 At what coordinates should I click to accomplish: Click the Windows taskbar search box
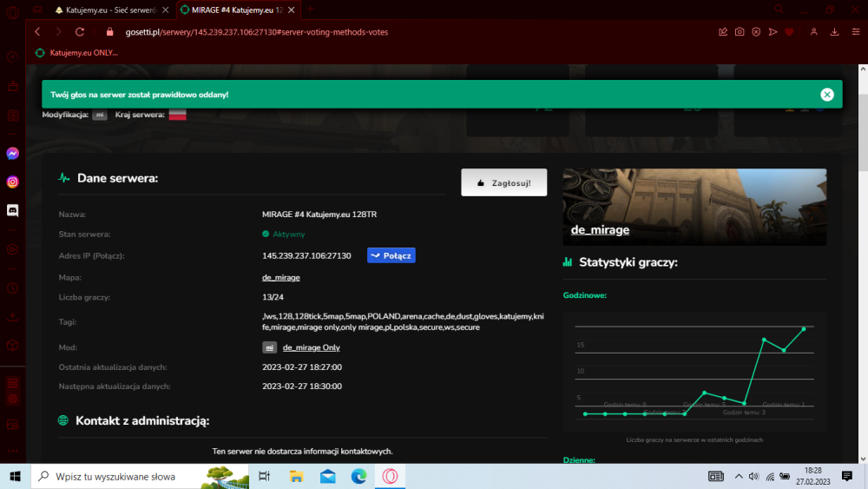(140, 476)
